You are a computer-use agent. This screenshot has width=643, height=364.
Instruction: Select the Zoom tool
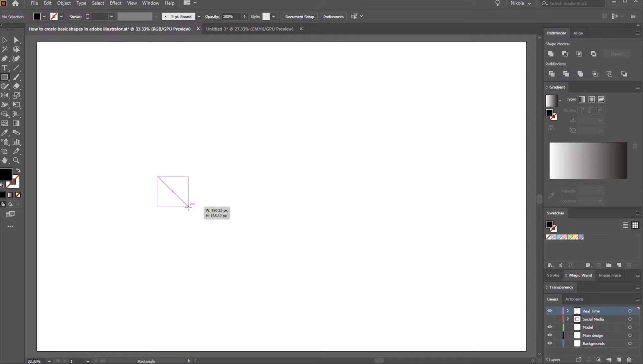tap(16, 161)
